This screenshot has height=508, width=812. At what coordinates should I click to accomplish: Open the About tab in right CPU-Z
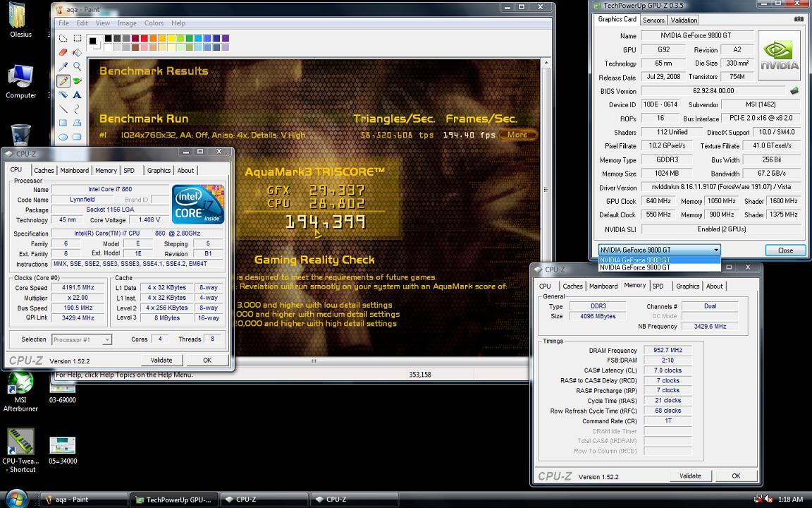coord(714,286)
